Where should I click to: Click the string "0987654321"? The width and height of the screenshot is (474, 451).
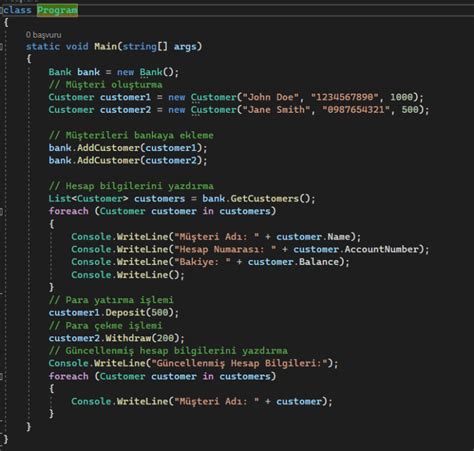click(x=356, y=110)
